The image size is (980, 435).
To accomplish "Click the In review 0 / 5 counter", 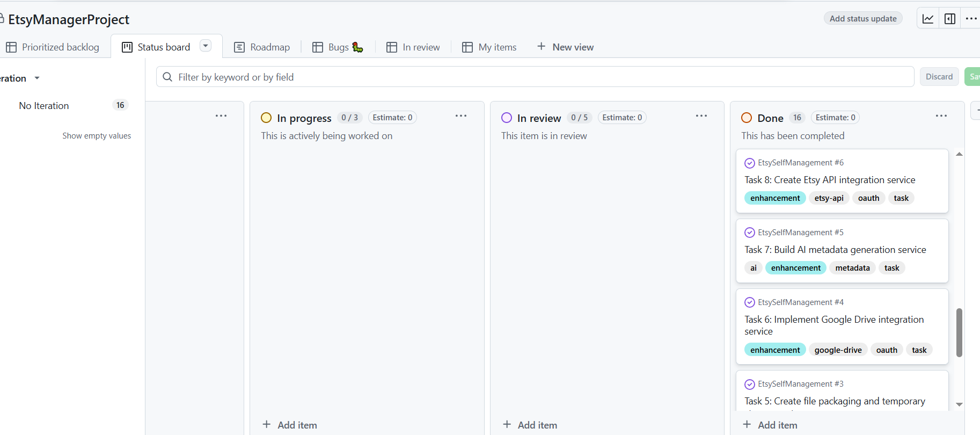I will pyautogui.click(x=580, y=118).
